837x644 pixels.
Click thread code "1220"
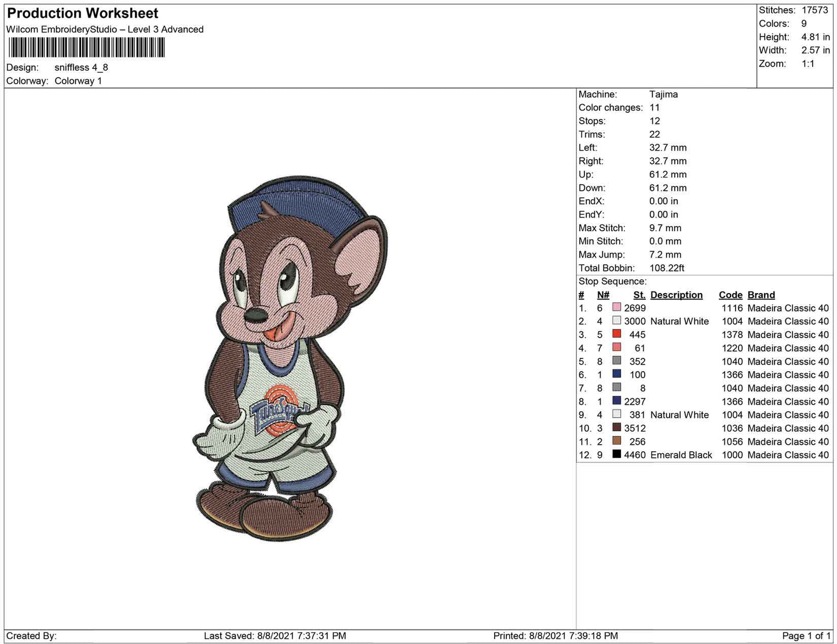click(732, 348)
